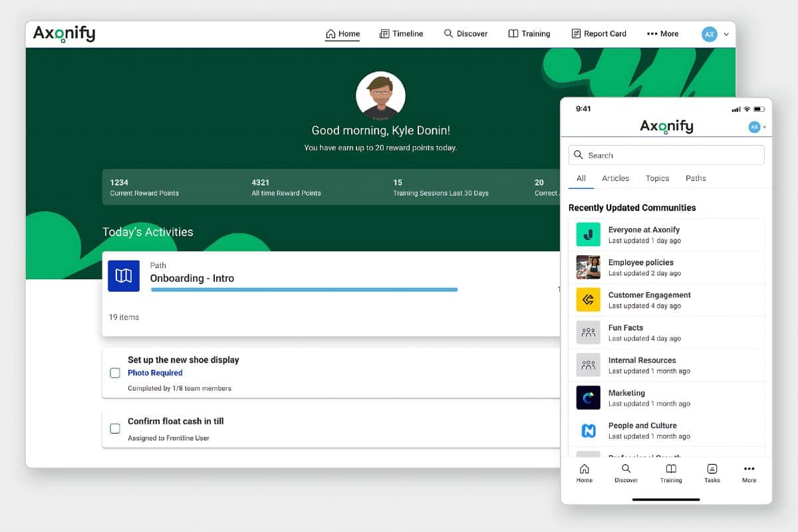
Task: Click the yellow Customer Engagement icon
Action: click(589, 300)
